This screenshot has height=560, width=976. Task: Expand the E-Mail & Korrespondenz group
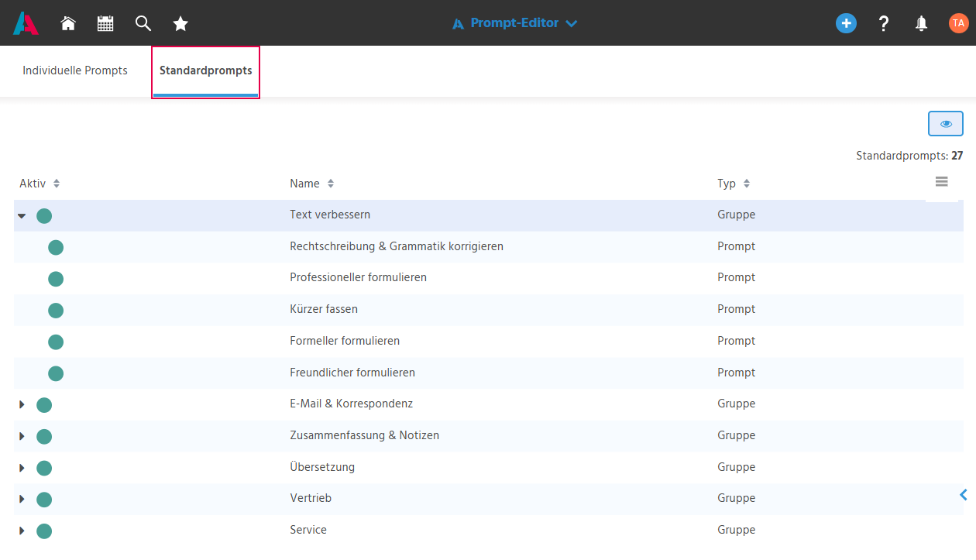(22, 405)
